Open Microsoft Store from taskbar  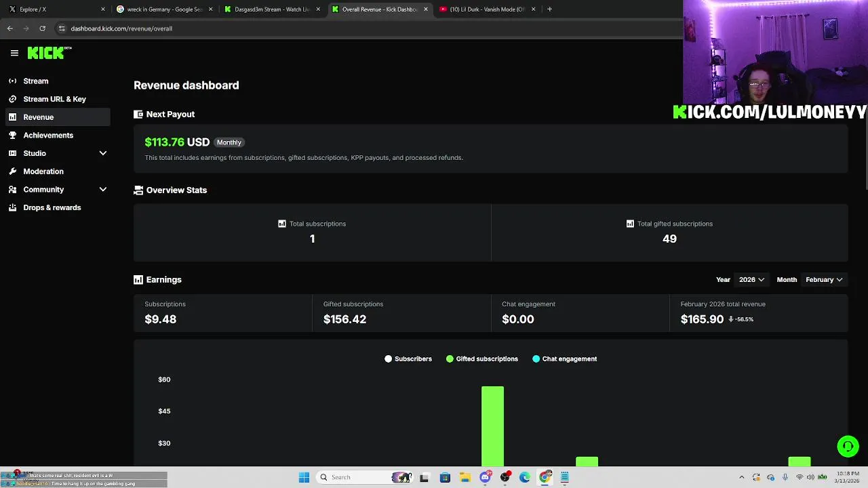click(445, 477)
